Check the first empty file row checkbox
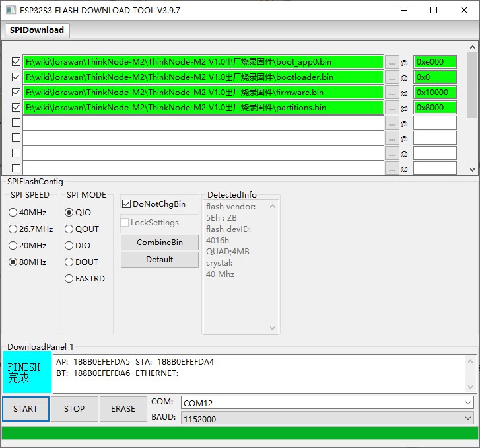480x448 pixels. point(16,122)
